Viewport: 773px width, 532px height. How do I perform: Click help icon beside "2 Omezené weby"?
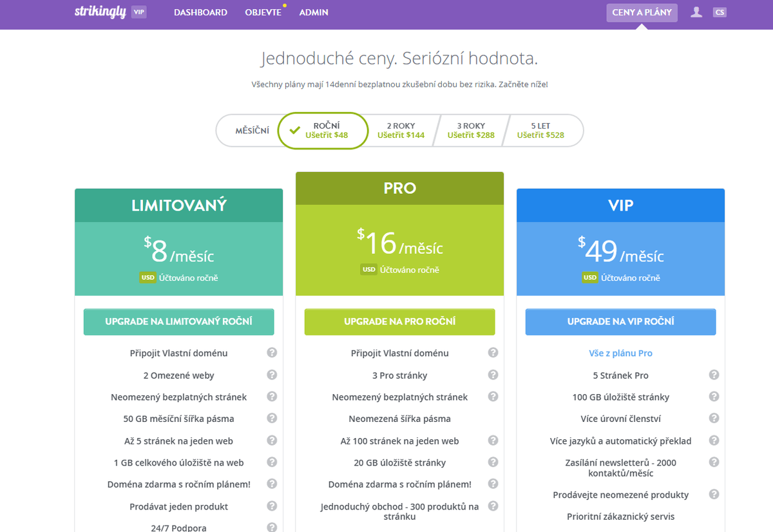(x=272, y=375)
